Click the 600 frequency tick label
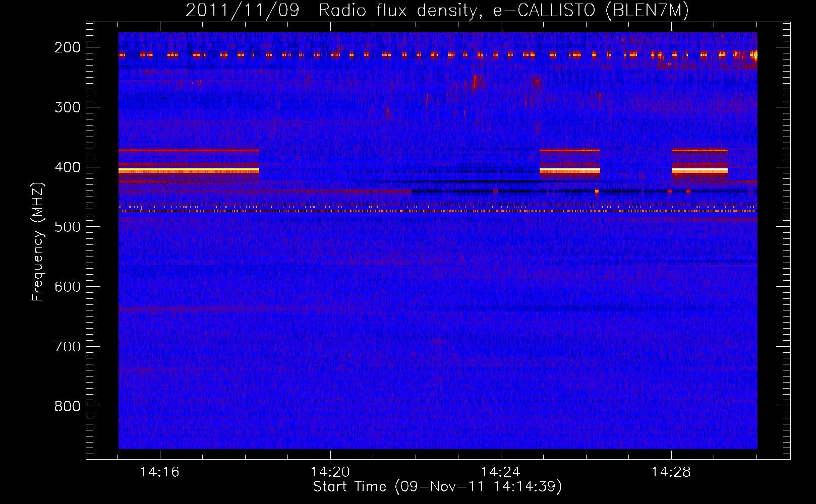Image resolution: width=816 pixels, height=504 pixels. tap(68, 287)
